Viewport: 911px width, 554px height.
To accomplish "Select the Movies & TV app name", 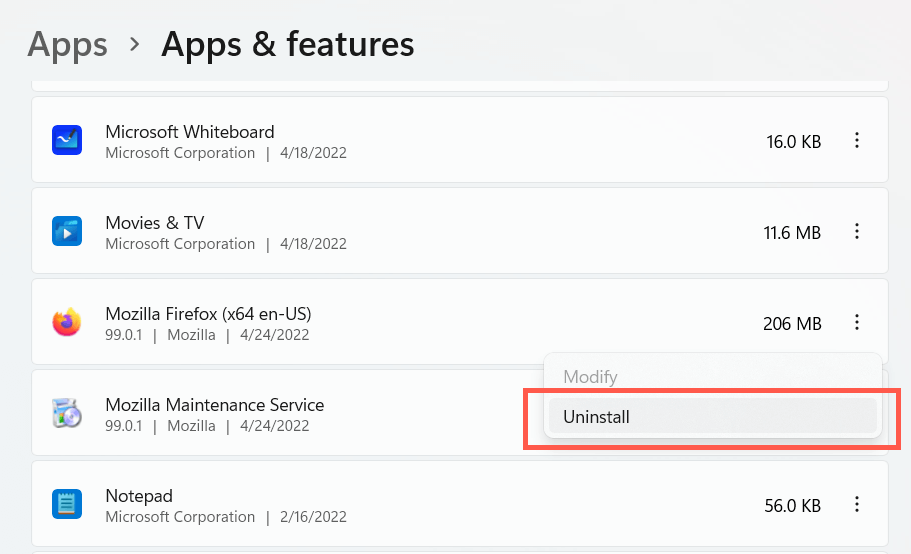I will point(155,223).
